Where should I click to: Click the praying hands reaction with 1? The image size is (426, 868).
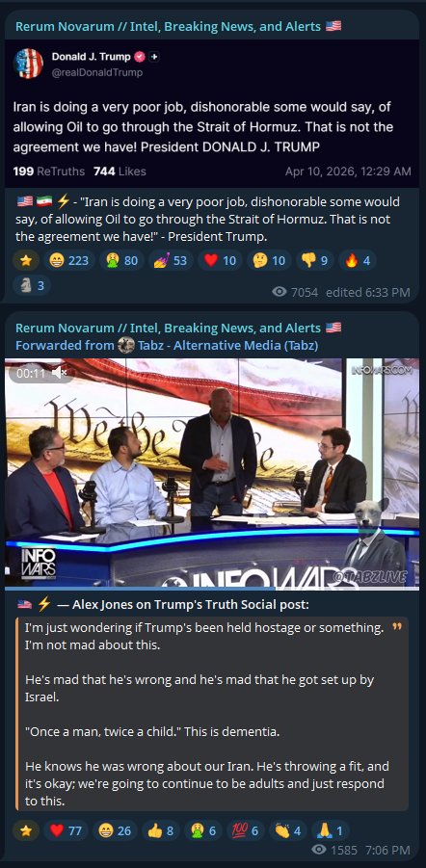point(331,830)
